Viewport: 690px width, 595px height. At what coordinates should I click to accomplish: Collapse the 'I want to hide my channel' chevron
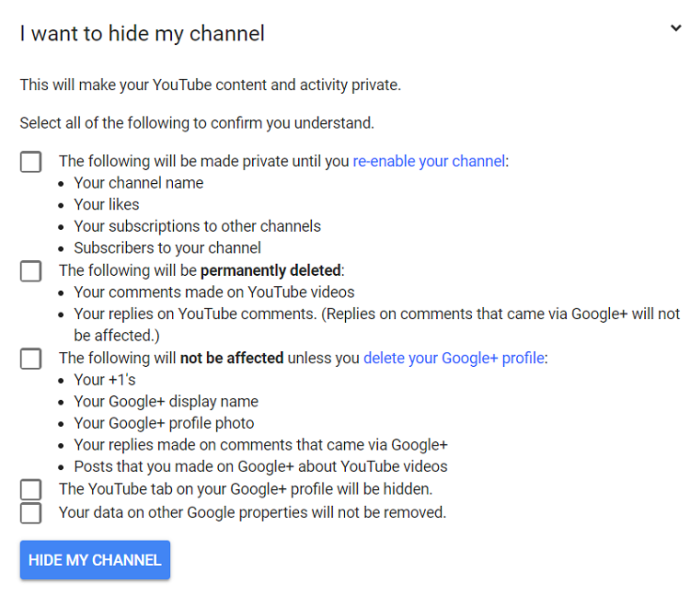click(x=675, y=28)
